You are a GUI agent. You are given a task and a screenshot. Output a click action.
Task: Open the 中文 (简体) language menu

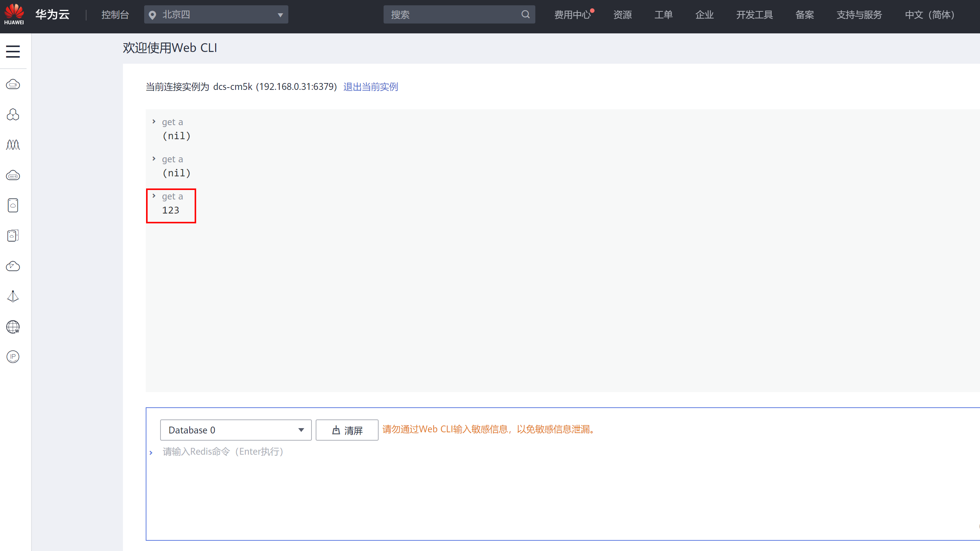click(x=930, y=15)
